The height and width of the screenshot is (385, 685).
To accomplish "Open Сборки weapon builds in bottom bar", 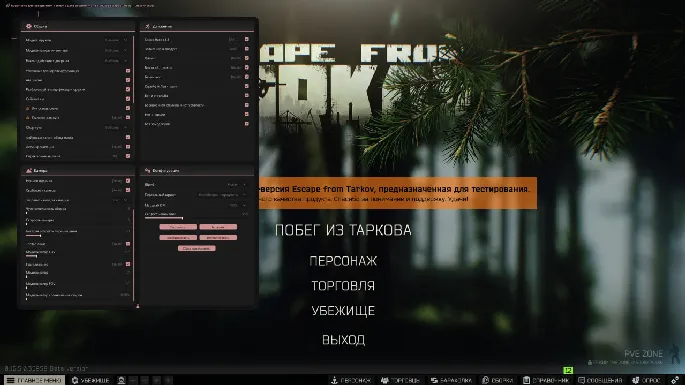I will (498, 380).
